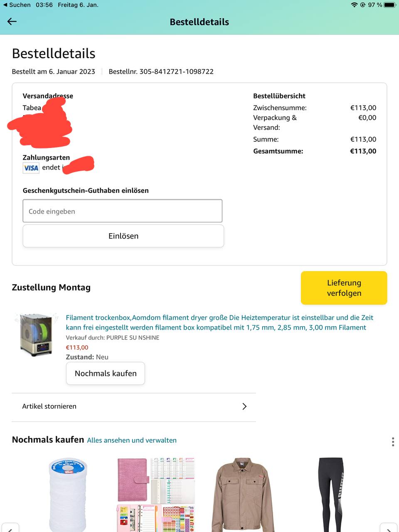
Task: Return to Suchen app via status bar
Action: (x=17, y=5)
